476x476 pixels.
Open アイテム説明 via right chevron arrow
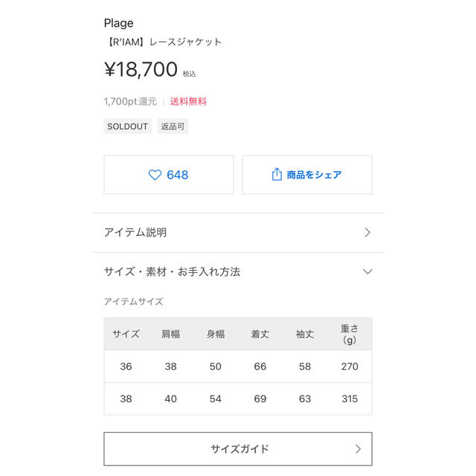point(367,233)
